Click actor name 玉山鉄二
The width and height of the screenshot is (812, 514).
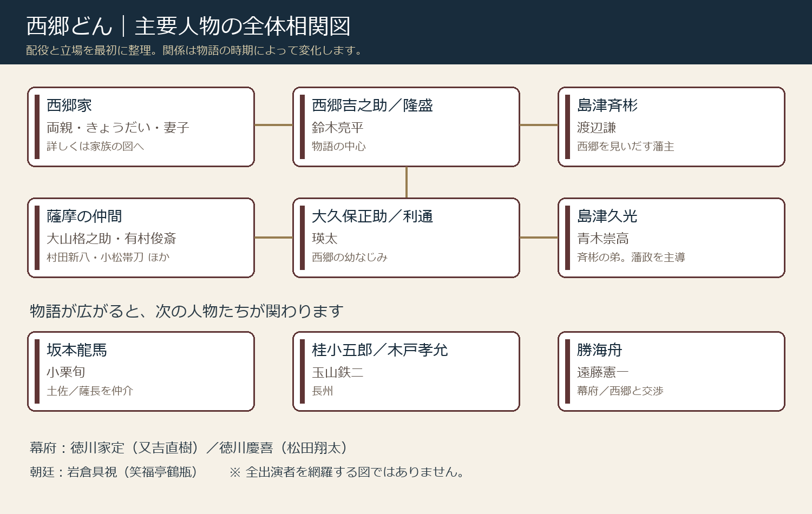[x=338, y=372]
